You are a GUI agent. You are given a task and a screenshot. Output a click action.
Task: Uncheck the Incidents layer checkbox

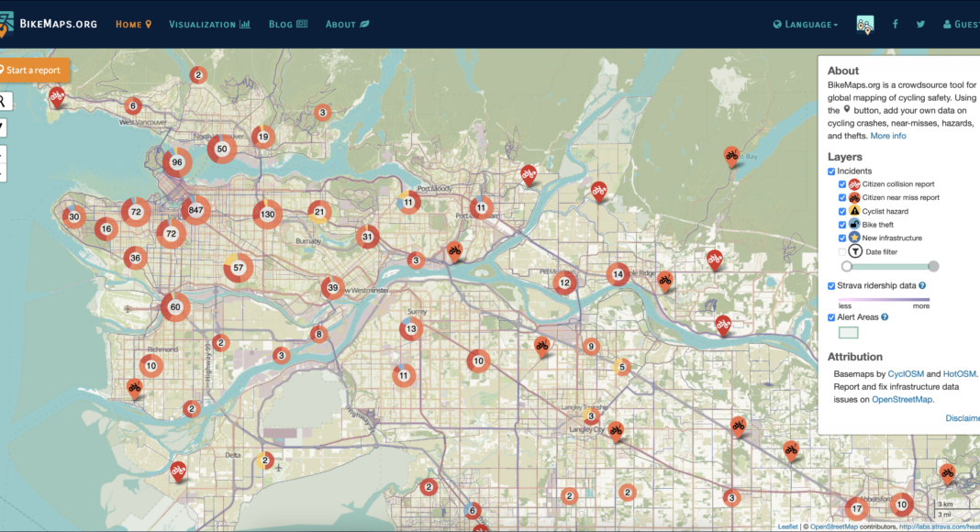[832, 172]
